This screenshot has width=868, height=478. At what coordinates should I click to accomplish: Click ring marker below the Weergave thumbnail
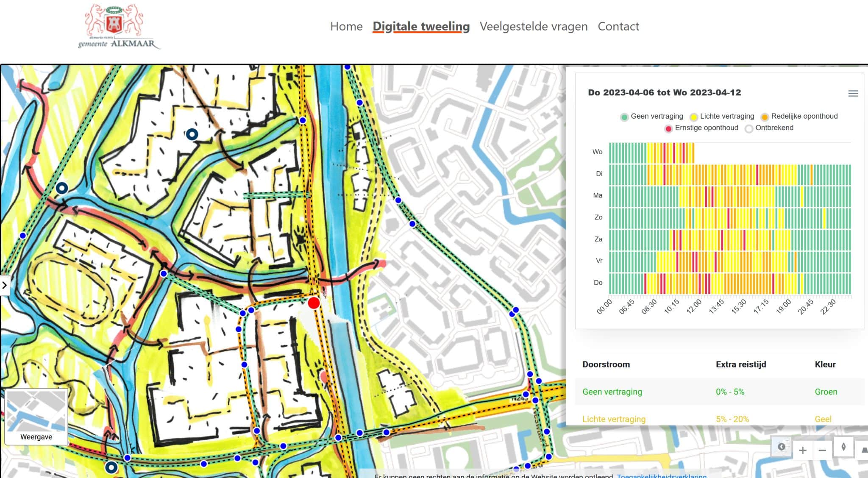click(x=111, y=467)
